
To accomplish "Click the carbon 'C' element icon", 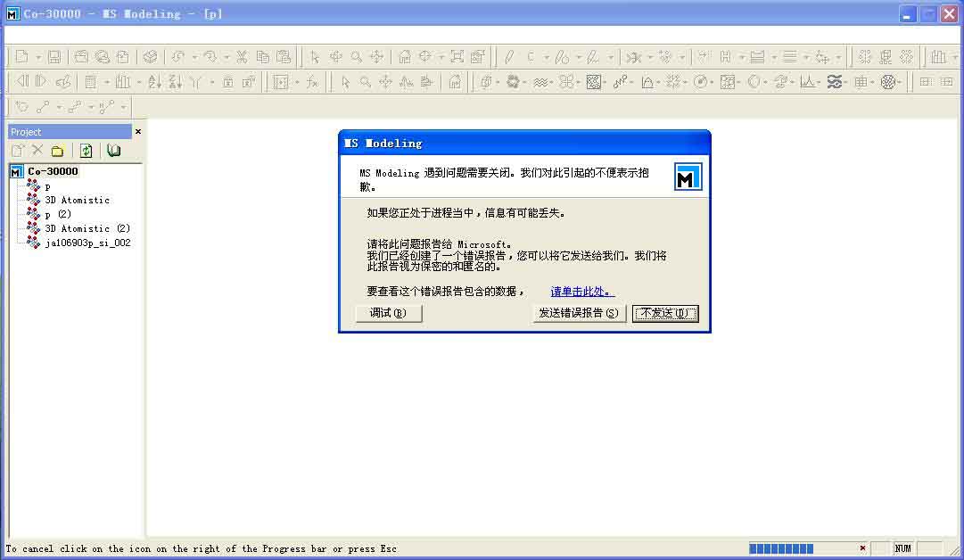I will click(531, 57).
